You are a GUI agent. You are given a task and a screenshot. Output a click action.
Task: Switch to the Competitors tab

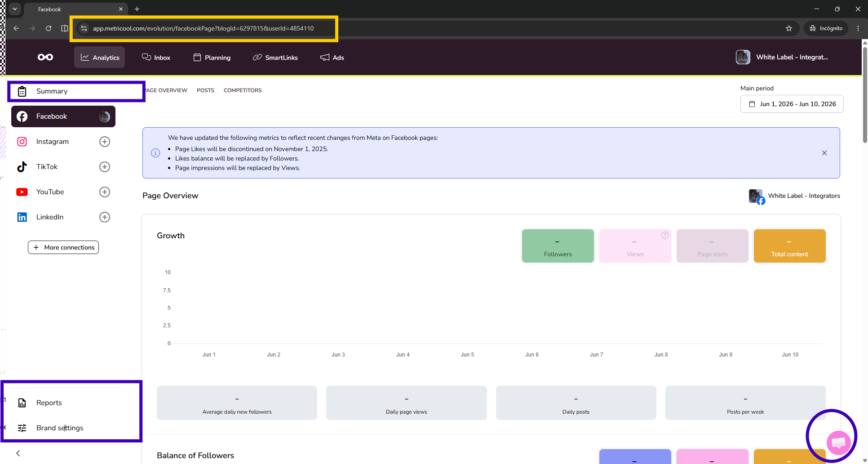243,90
